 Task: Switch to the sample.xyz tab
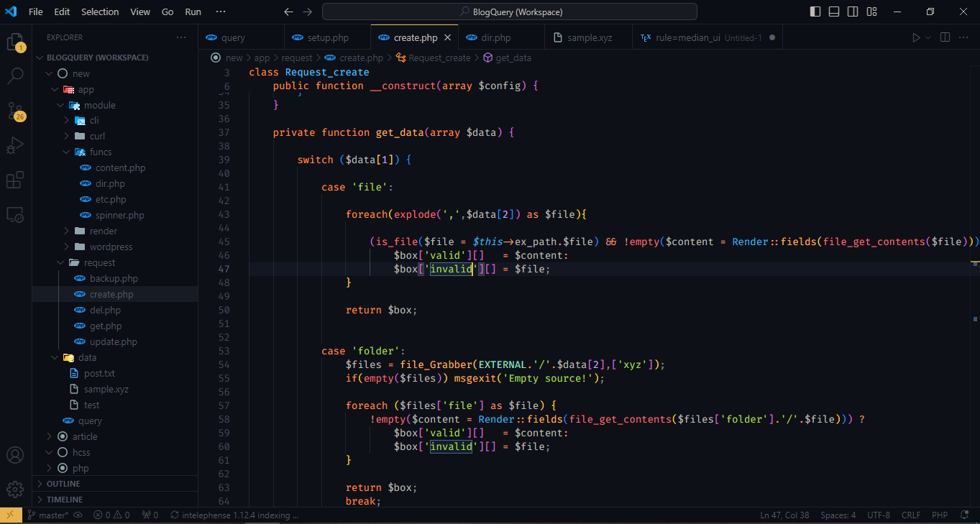588,37
